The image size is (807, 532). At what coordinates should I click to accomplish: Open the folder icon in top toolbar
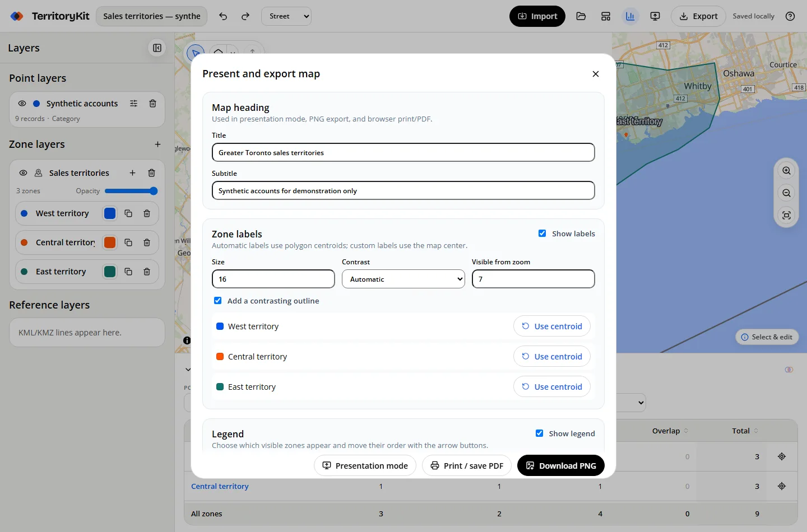pos(581,16)
